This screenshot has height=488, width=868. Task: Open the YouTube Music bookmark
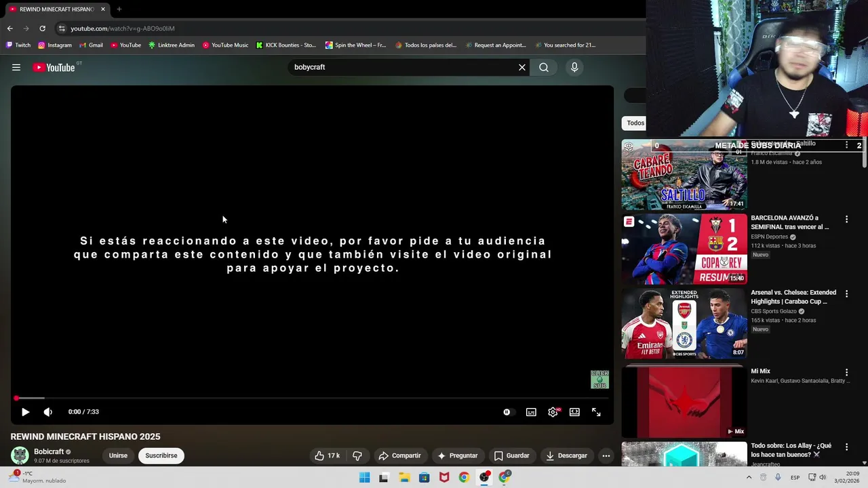(225, 45)
